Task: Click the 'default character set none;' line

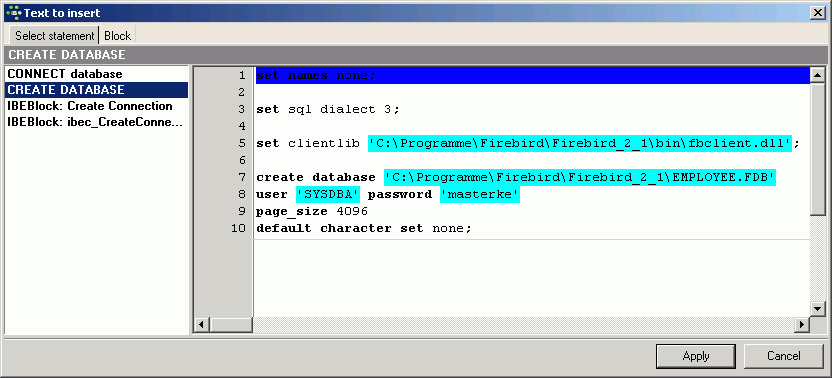Action: 363,228
